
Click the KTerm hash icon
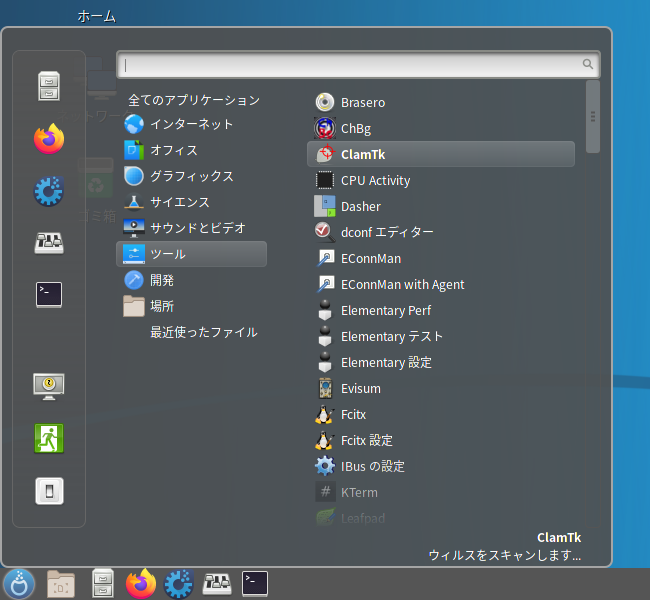325,492
